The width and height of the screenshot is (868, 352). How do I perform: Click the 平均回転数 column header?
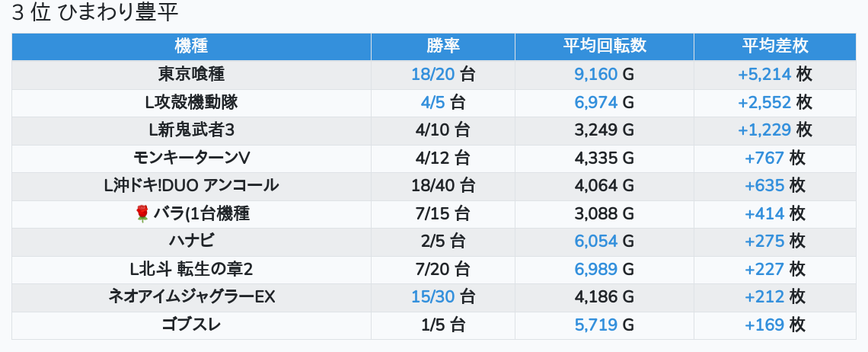(605, 46)
